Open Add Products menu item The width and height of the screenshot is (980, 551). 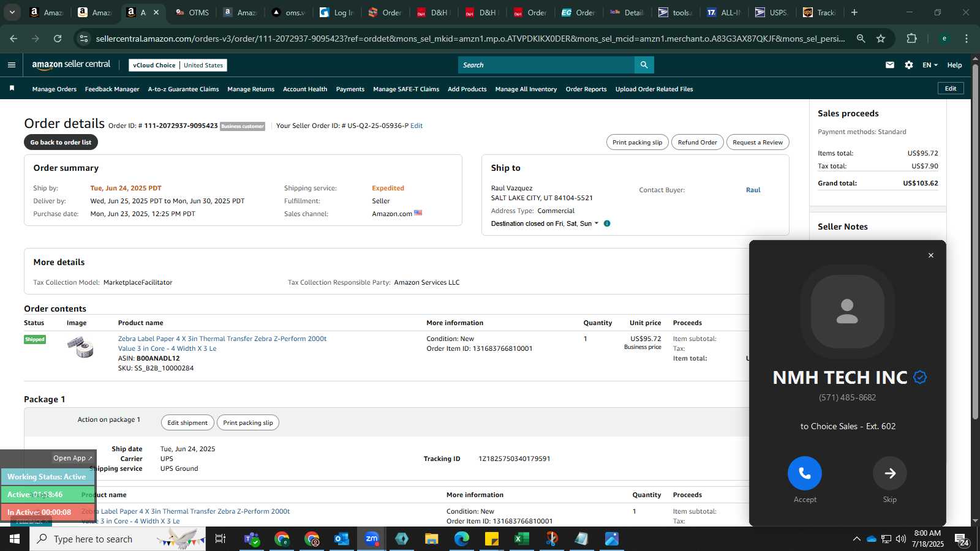(467, 89)
